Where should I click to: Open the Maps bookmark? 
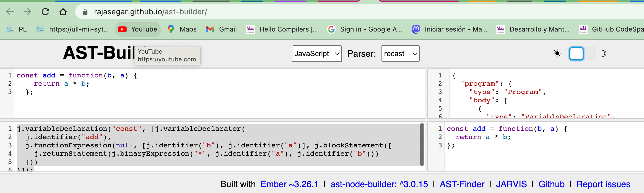182,29
